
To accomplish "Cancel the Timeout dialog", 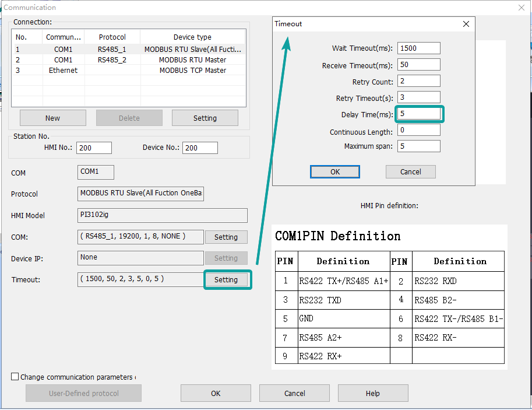I will click(411, 172).
